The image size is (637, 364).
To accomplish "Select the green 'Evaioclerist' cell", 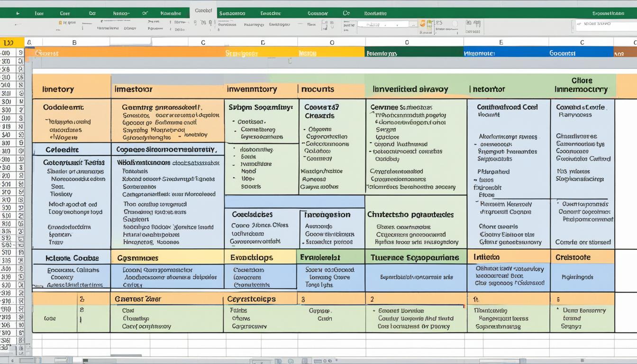I will click(331, 258).
